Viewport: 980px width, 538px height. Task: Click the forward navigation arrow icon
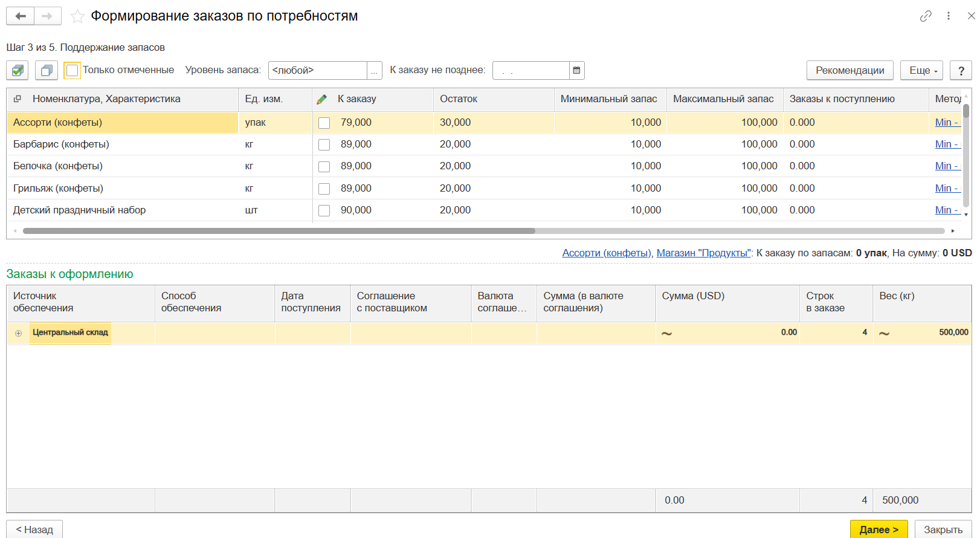(47, 16)
